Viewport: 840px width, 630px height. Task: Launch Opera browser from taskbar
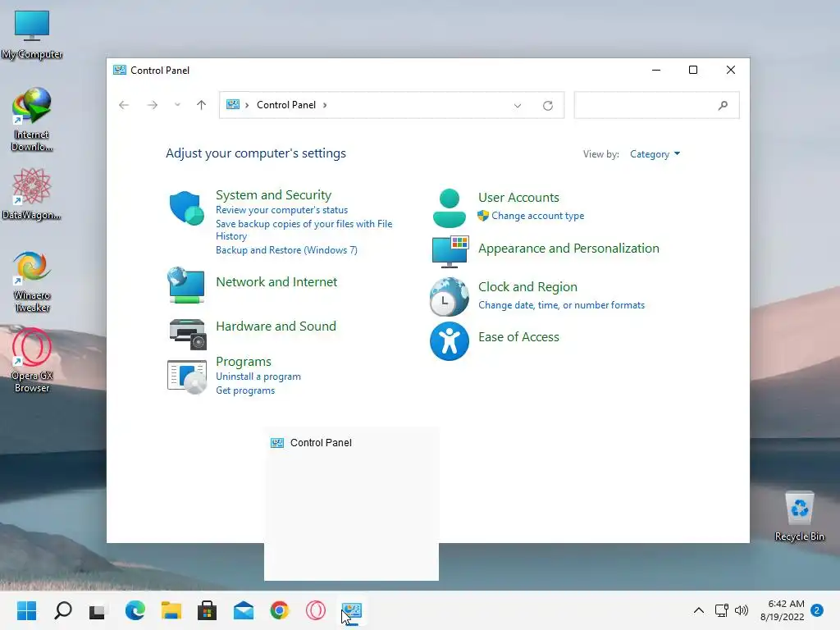pyautogui.click(x=316, y=610)
